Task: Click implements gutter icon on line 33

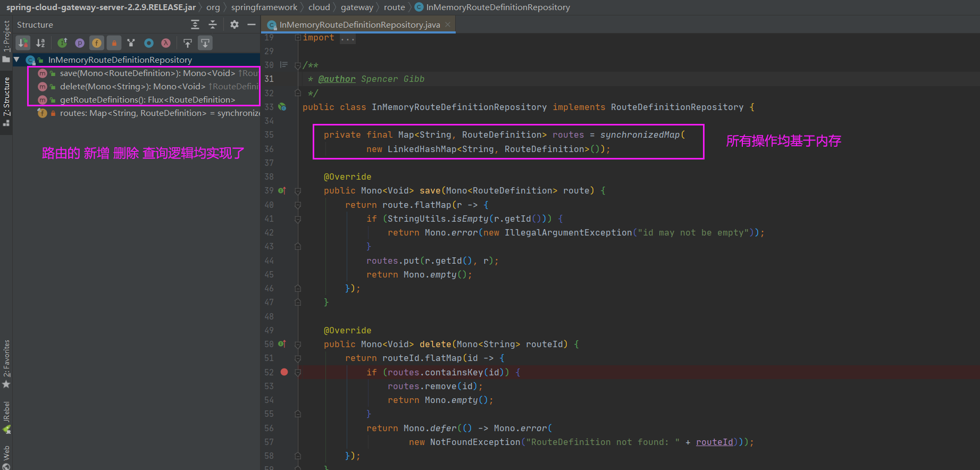Action: click(282, 107)
